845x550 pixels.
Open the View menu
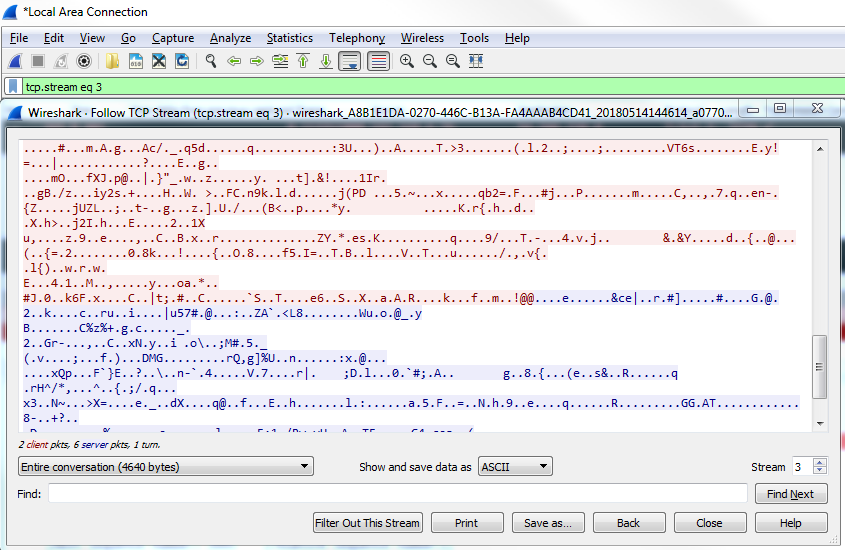click(92, 38)
